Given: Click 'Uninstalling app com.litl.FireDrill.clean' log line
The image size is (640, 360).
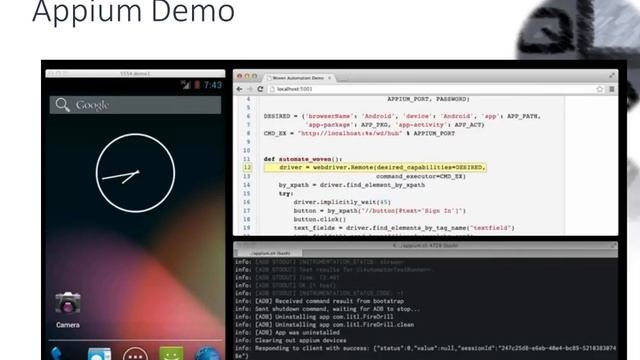Looking at the screenshot, I should click(x=324, y=324).
